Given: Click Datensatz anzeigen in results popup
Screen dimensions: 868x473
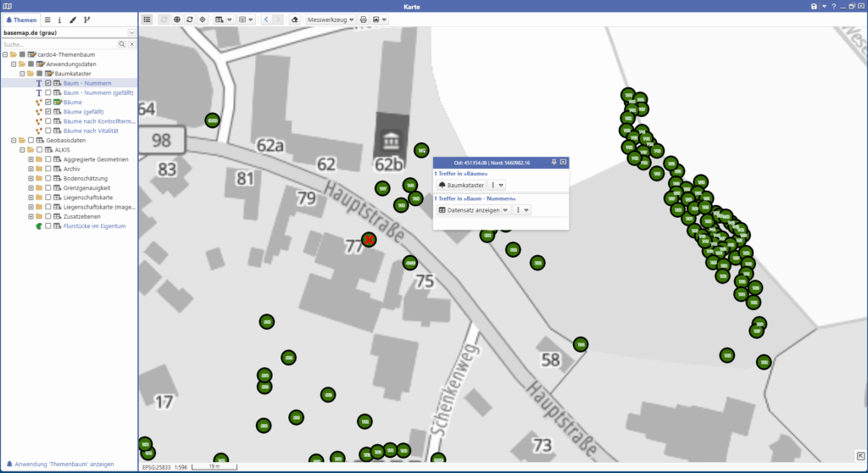Looking at the screenshot, I should 470,209.
